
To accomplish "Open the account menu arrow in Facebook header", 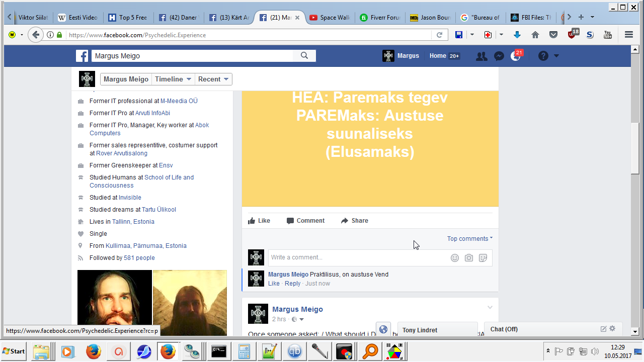I will [x=556, y=56].
